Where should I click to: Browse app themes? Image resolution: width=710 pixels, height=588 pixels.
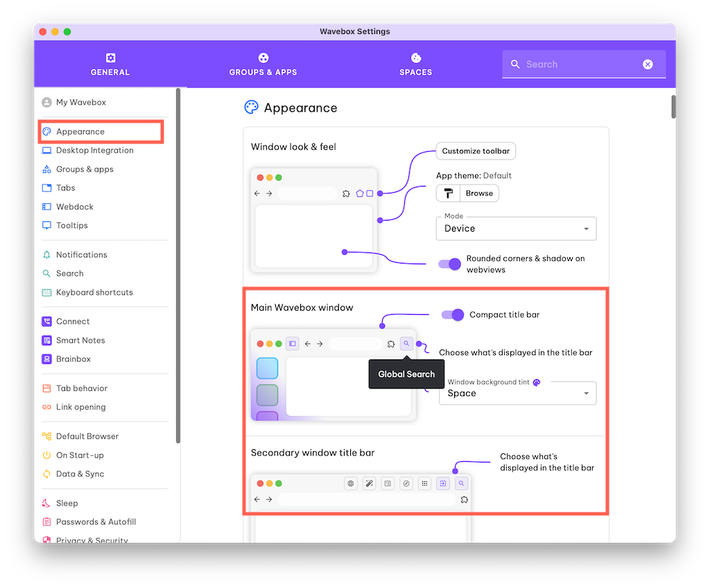click(x=479, y=193)
